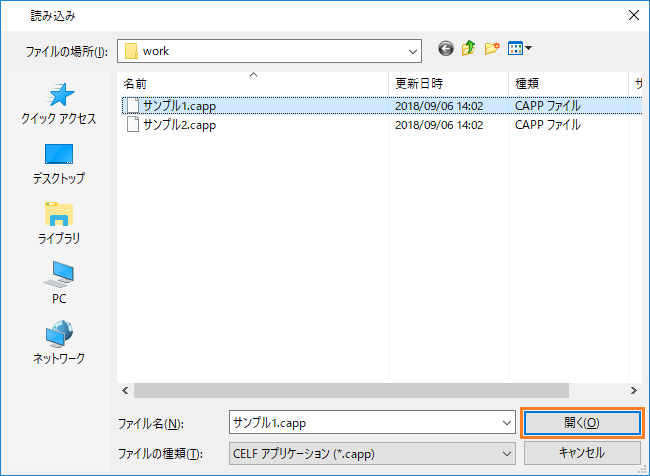Expand the file name dropdown arrow
The image size is (650, 476).
tap(506, 423)
